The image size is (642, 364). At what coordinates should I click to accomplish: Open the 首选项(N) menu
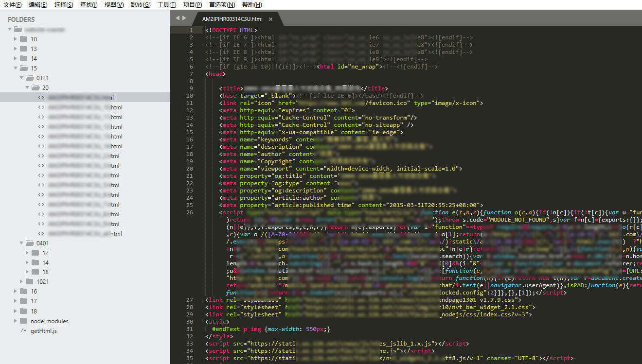click(x=222, y=4)
